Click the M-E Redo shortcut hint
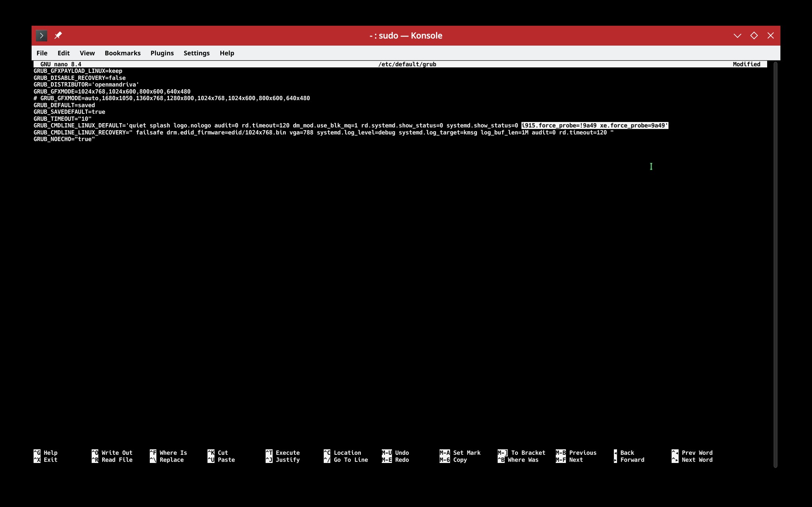This screenshot has height=507, width=812. 395,460
